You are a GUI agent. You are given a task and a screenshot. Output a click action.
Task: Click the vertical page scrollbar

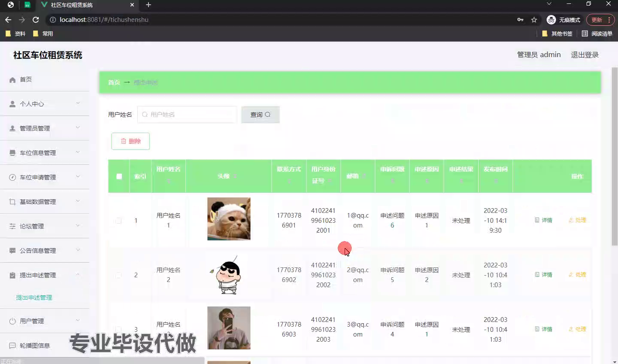coord(614,157)
